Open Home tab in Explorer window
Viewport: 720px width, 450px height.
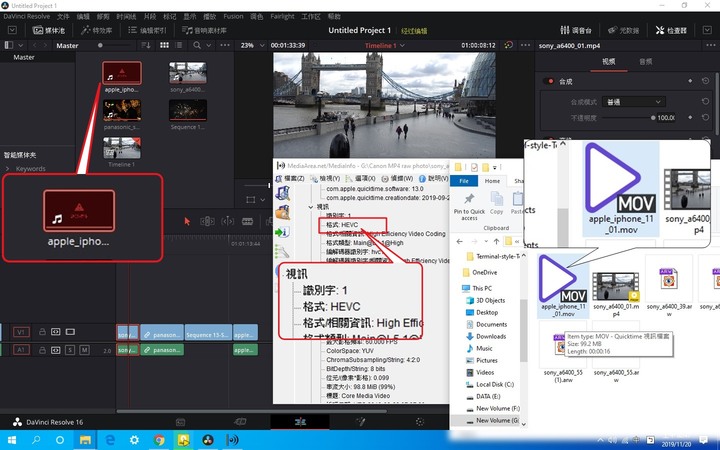tap(492, 181)
